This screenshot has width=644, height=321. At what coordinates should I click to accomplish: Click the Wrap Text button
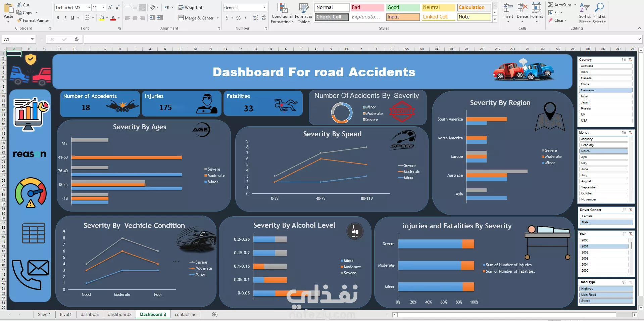pyautogui.click(x=190, y=7)
